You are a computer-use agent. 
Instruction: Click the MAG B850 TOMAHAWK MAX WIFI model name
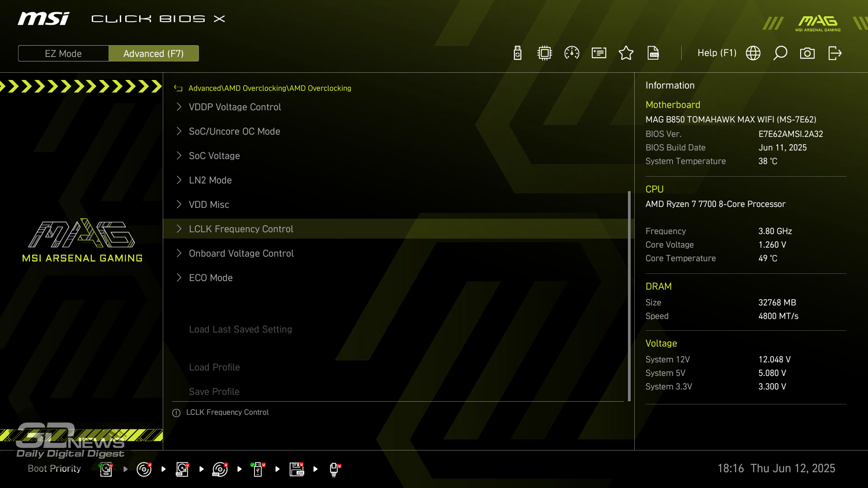pyautogui.click(x=731, y=120)
